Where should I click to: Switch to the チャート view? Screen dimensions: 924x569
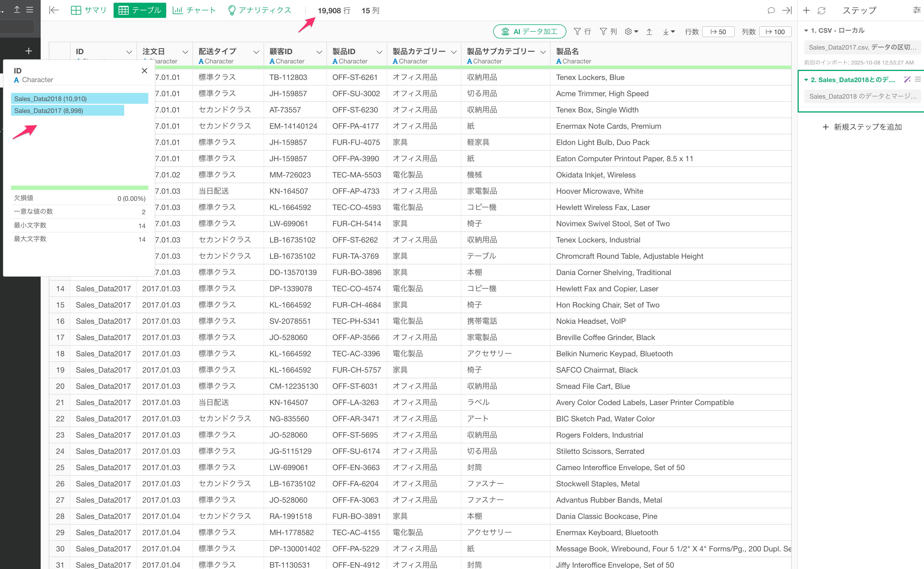(x=194, y=10)
